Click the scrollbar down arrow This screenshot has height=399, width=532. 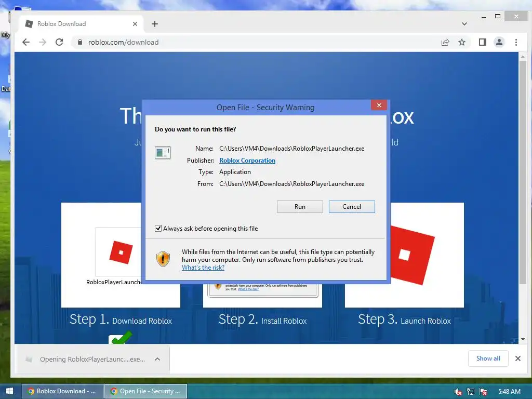coord(523,339)
